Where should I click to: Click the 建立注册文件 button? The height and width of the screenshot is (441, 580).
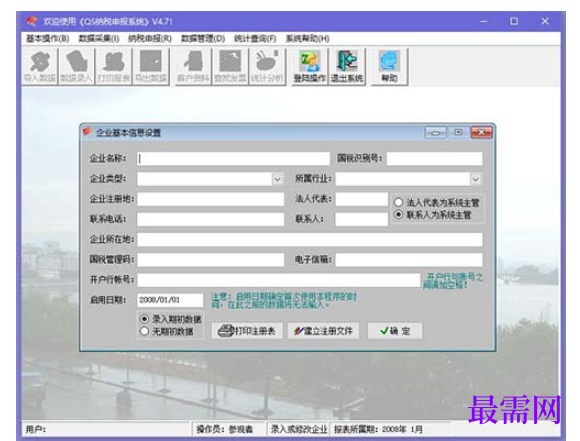(323, 331)
